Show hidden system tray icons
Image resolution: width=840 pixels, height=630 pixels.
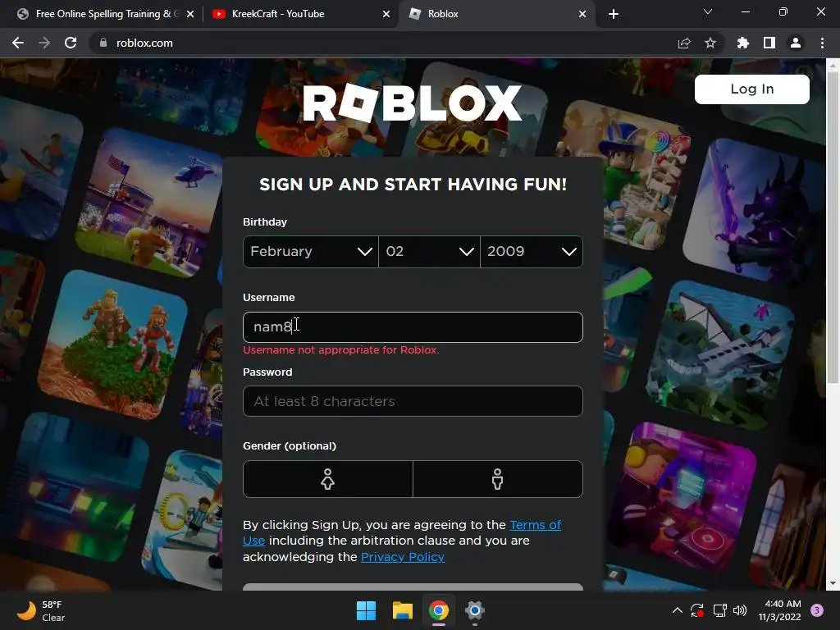click(x=677, y=610)
